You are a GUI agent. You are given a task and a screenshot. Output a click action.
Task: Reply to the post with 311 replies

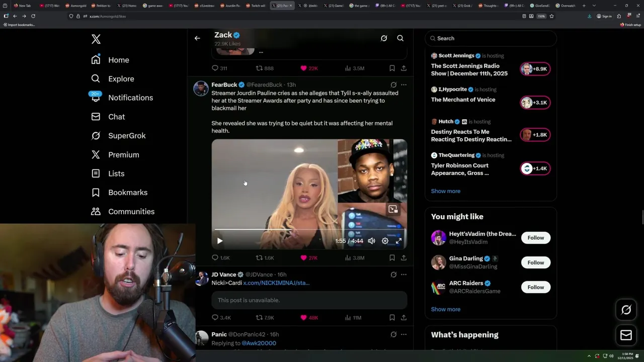(x=219, y=68)
